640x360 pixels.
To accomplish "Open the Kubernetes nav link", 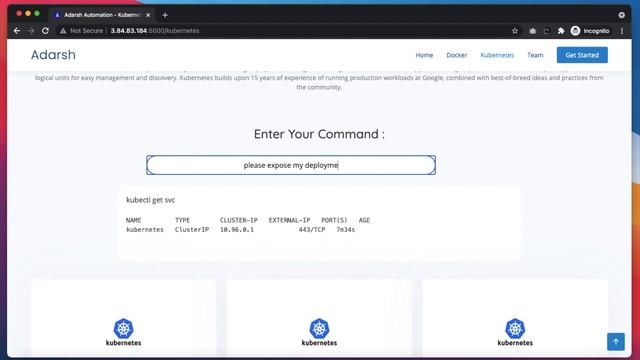I will click(497, 55).
